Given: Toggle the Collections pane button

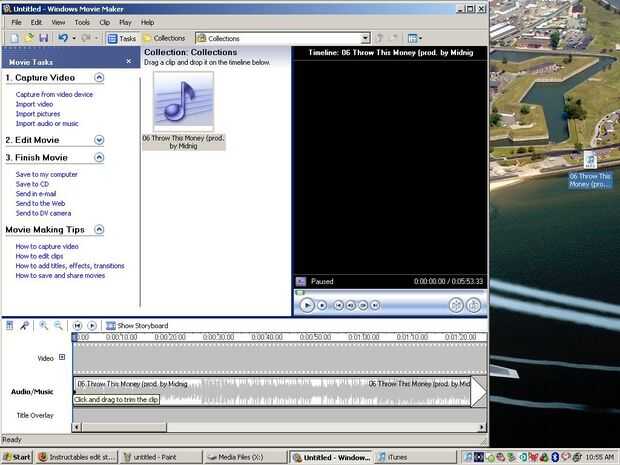Looking at the screenshot, I should pos(164,38).
